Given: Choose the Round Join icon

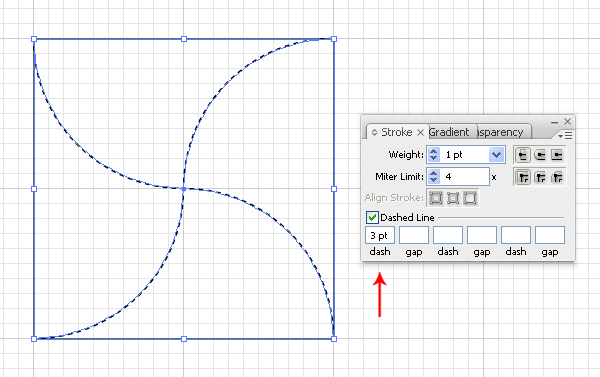Looking at the screenshot, I should click(x=540, y=177).
